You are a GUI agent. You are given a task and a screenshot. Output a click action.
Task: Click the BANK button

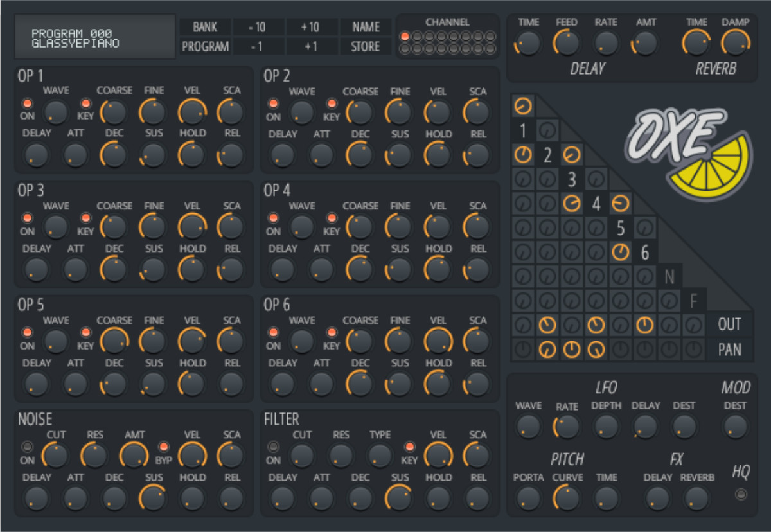(205, 27)
